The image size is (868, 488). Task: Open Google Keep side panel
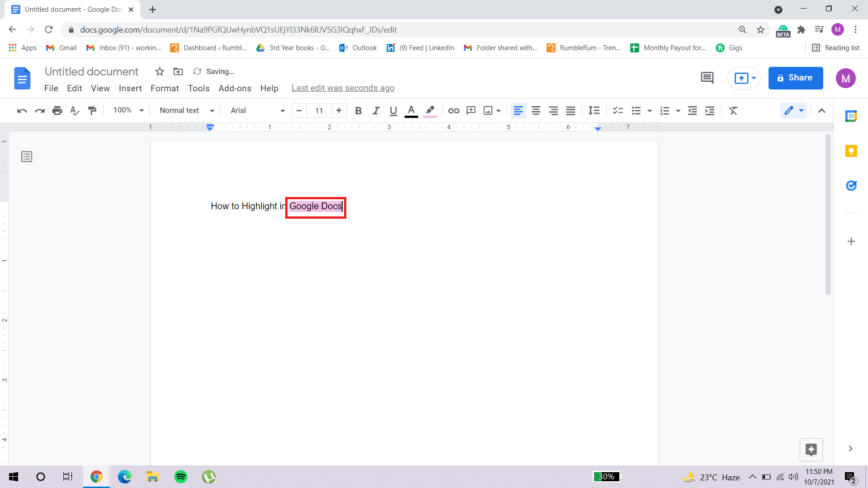point(851,151)
